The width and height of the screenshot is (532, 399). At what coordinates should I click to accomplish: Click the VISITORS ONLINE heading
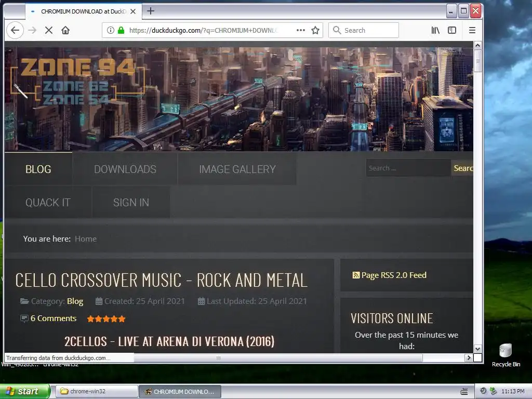pyautogui.click(x=392, y=318)
